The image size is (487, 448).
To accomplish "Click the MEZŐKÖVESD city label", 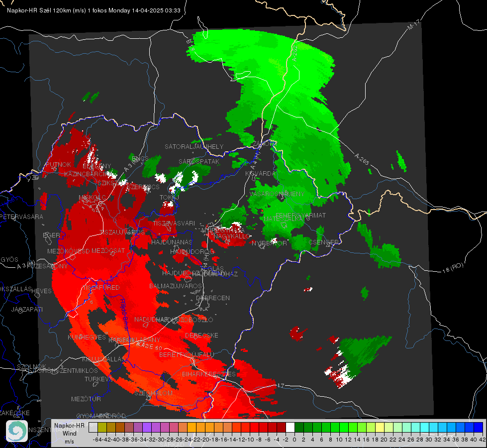I will click(69, 251).
